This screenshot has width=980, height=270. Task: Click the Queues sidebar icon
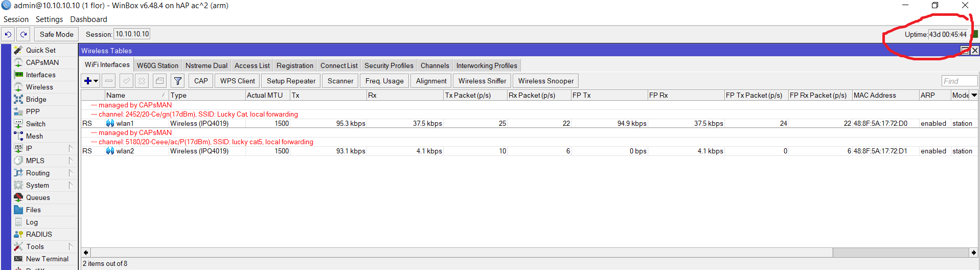pos(18,197)
